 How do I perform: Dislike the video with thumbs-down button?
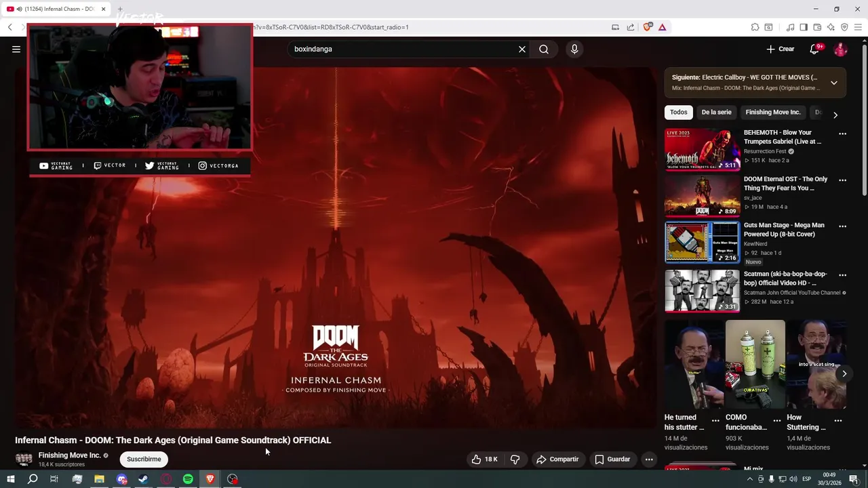click(515, 459)
